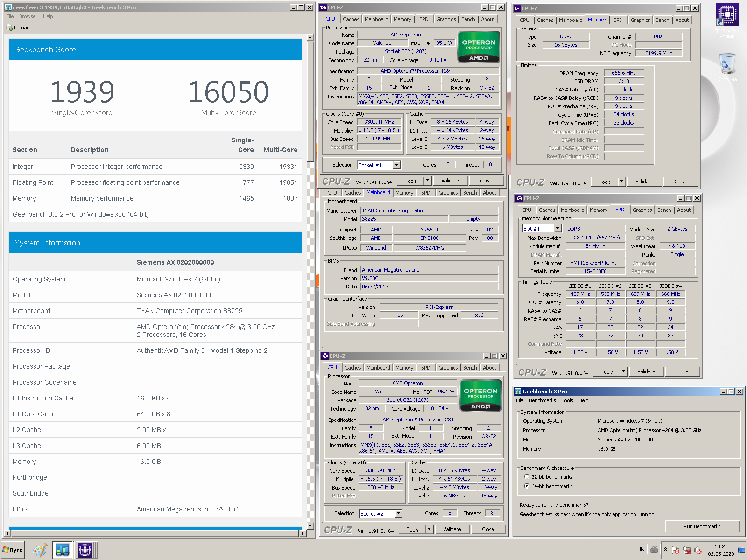Viewport: 747px width, 560px height.
Task: Click the BIOS Date value 06/27/2012
Action: [429, 287]
